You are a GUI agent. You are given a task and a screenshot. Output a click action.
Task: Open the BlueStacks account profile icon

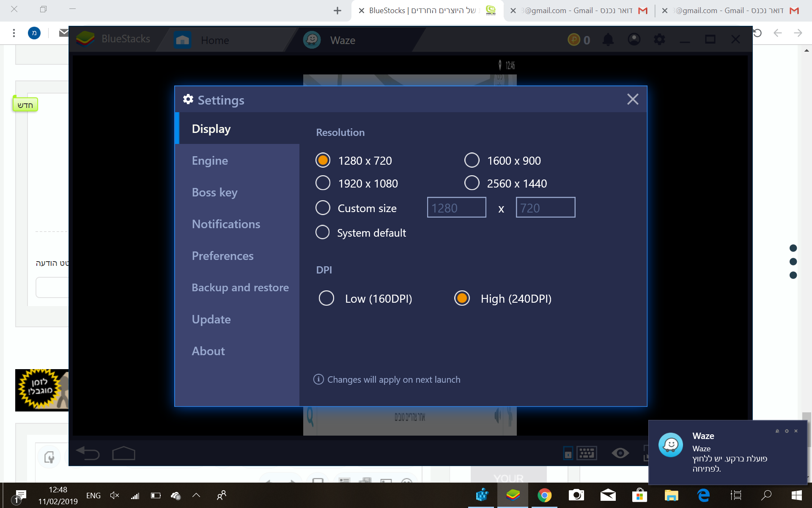pos(634,39)
